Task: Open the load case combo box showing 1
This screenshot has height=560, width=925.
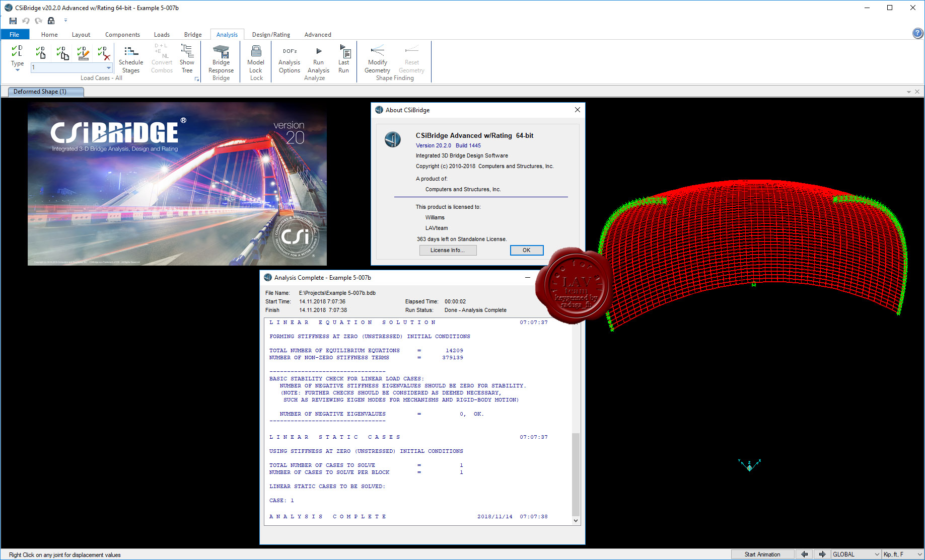Action: coord(72,67)
